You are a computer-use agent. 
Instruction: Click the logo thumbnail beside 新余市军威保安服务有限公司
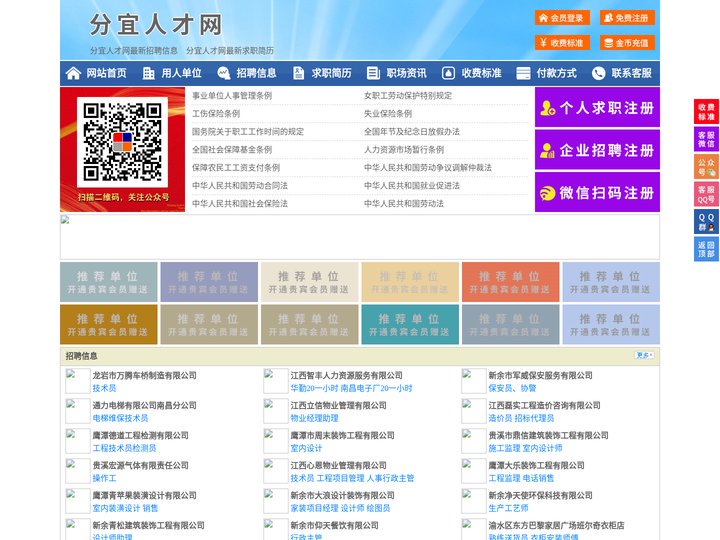(x=473, y=381)
